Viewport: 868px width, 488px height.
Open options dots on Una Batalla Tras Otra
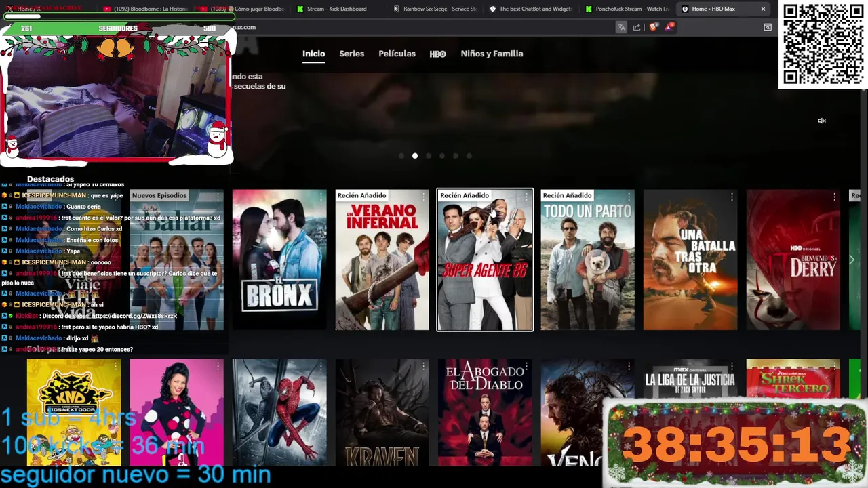pos(732,197)
